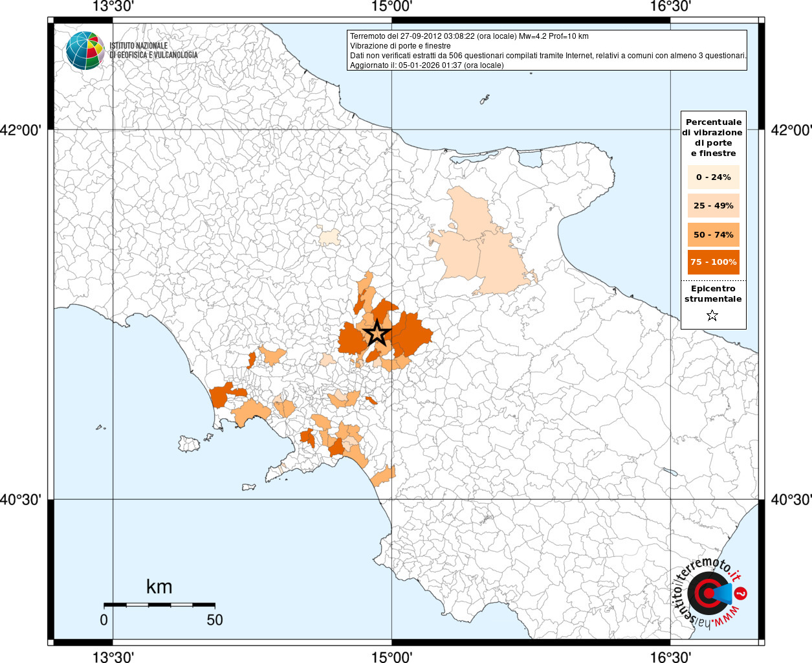The height and width of the screenshot is (663, 812).
Task: Click the top 13°30' longitude label
Action: click(x=113, y=7)
